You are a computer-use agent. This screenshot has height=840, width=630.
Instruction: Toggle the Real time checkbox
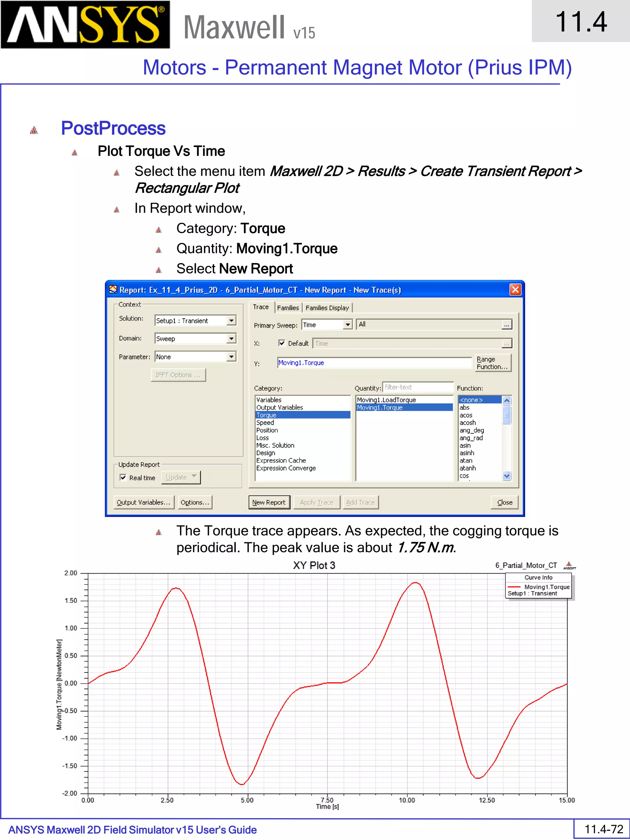click(x=123, y=478)
